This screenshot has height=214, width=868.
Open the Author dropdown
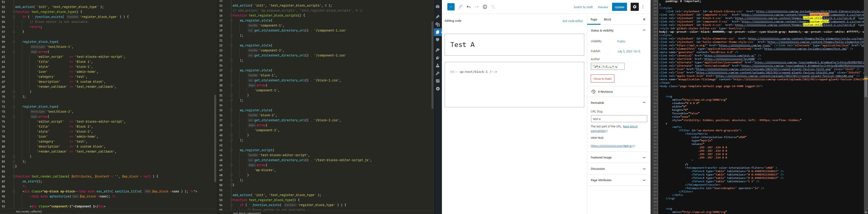click(608, 66)
